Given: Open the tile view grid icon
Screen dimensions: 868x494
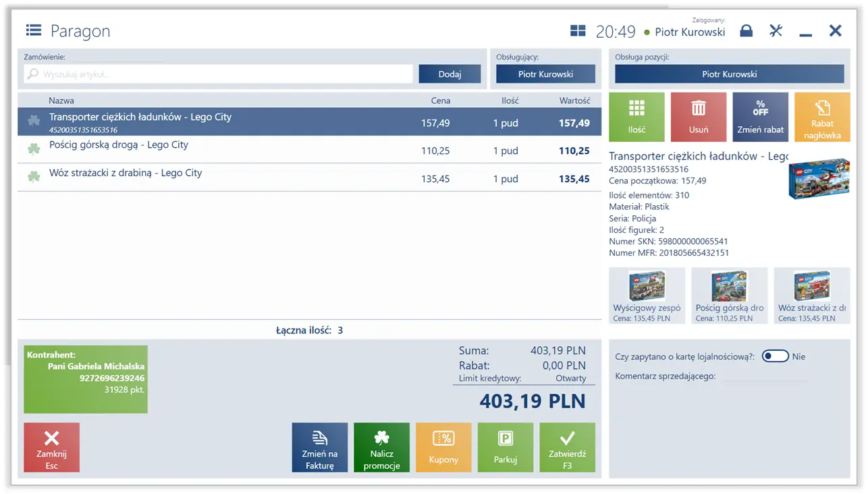Looking at the screenshot, I should click(578, 31).
